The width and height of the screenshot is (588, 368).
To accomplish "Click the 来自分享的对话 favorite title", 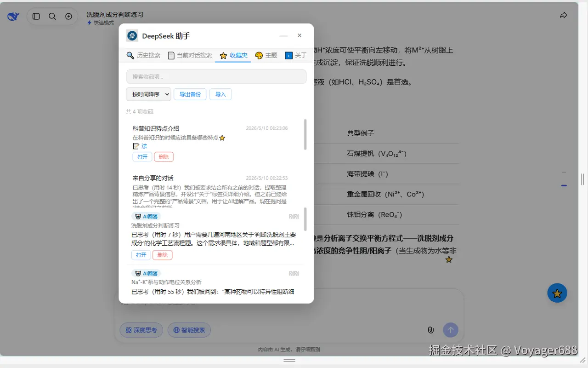I will click(x=153, y=178).
